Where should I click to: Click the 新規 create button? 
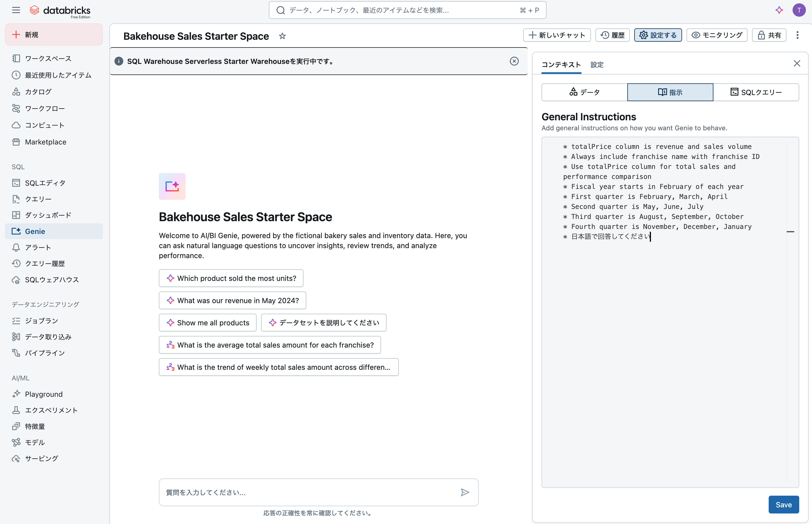coord(54,35)
